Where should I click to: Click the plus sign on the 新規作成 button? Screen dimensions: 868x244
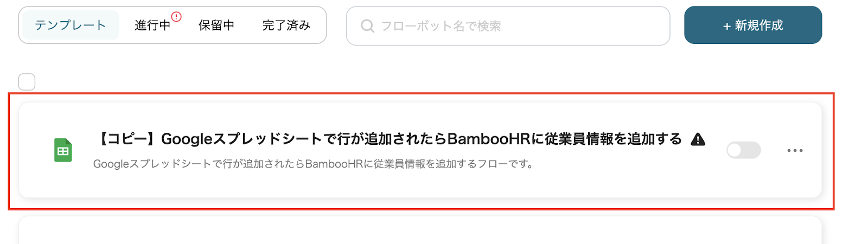point(727,26)
